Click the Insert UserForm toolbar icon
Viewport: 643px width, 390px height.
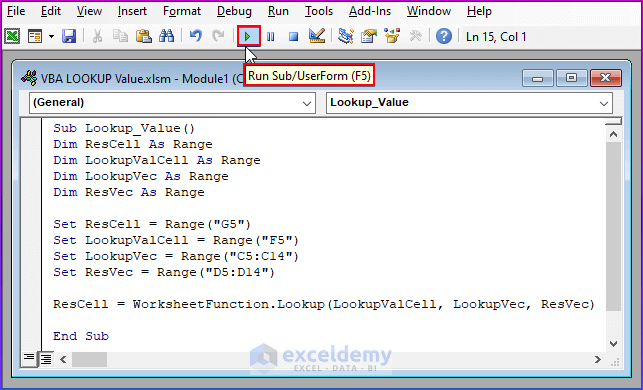35,36
